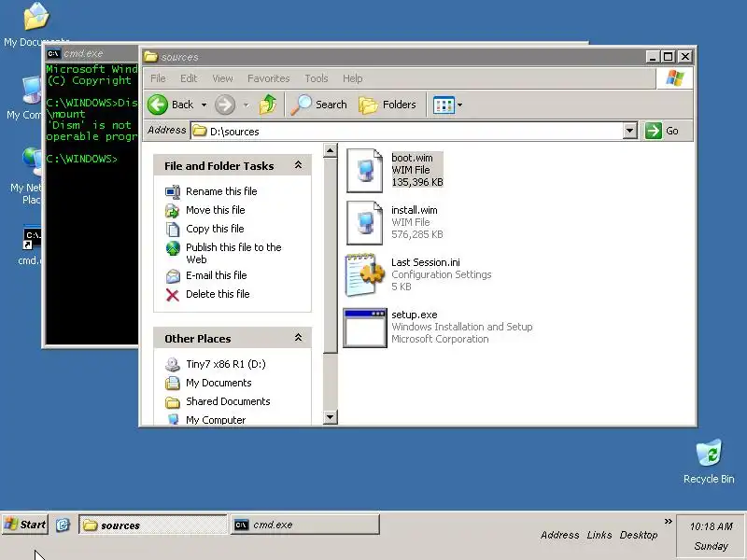Click the green Back arrow icon

[158, 105]
